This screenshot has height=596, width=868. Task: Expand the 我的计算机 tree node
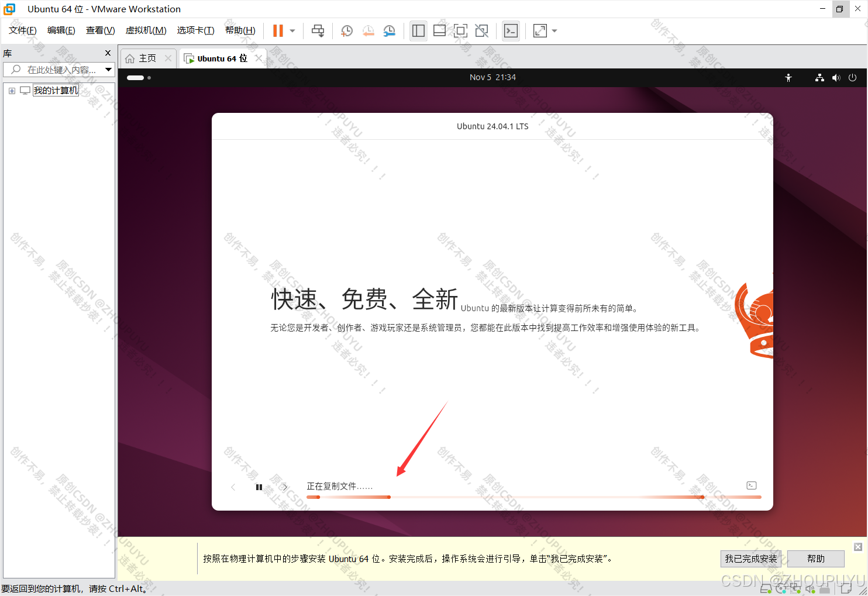point(12,91)
